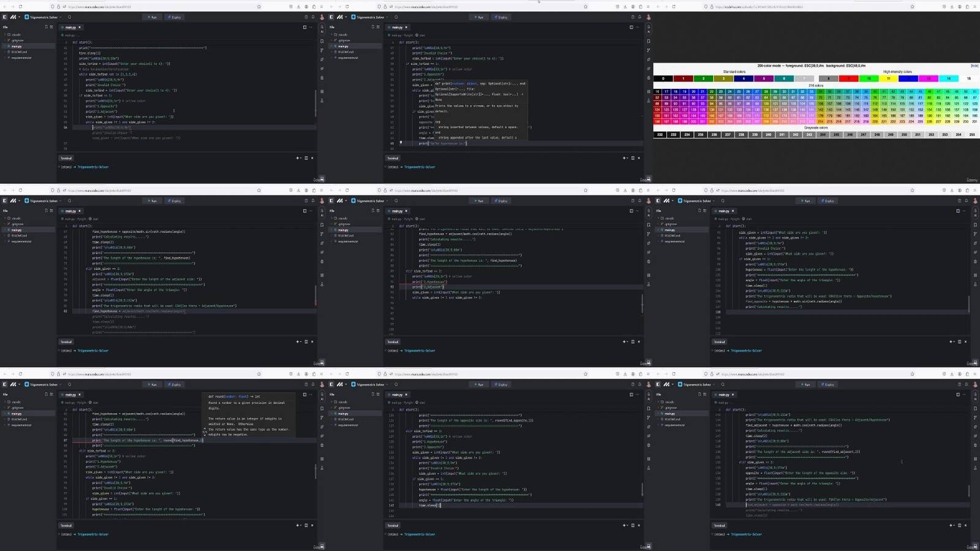980x551 pixels.
Task: Open Trigonometric Solver project dropdown in round() tooltip frame
Action: coord(43,384)
